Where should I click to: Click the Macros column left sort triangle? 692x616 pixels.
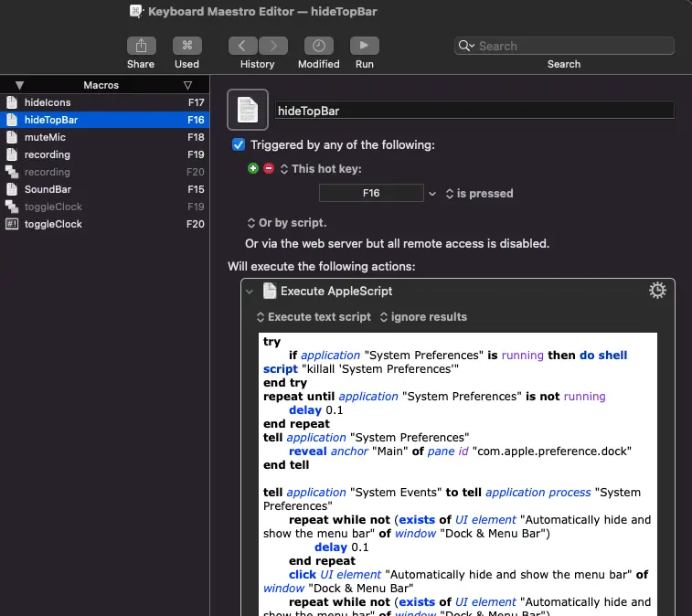[x=19, y=85]
